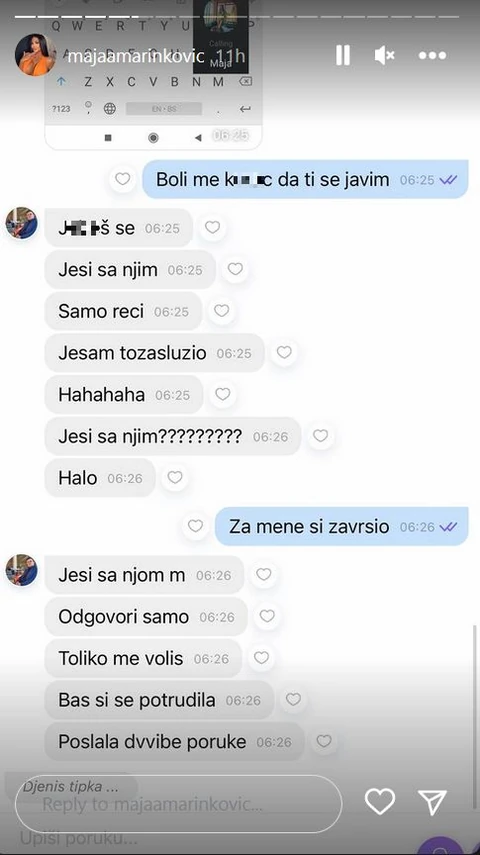Heart the 'Halo' message
The image size is (480, 855).
pyautogui.click(x=175, y=478)
